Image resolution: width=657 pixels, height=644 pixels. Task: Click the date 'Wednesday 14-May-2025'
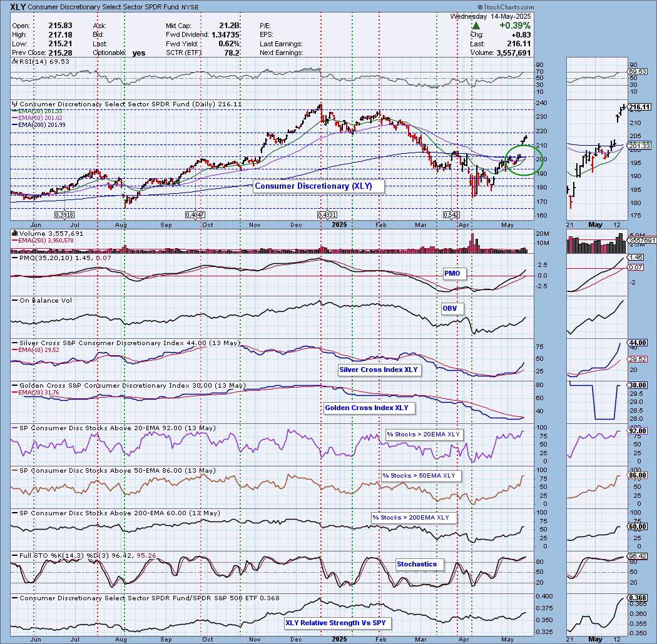[490, 16]
